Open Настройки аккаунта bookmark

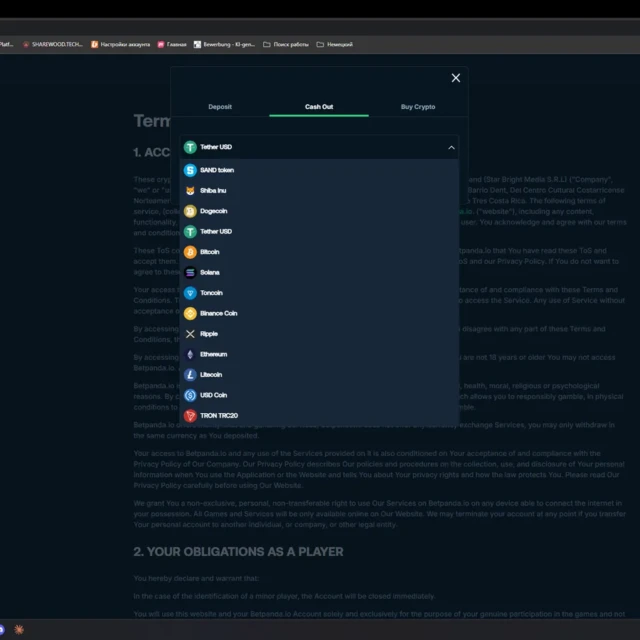tap(120, 44)
